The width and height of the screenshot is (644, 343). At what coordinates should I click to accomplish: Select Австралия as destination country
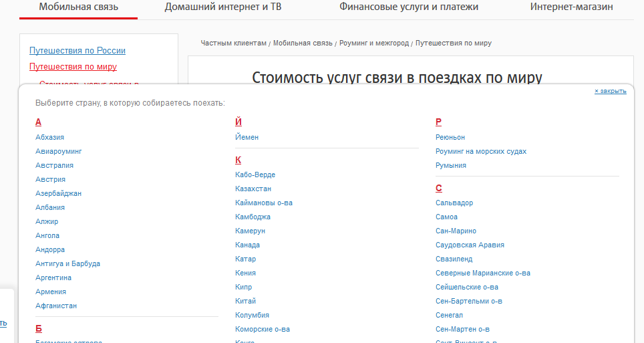55,165
